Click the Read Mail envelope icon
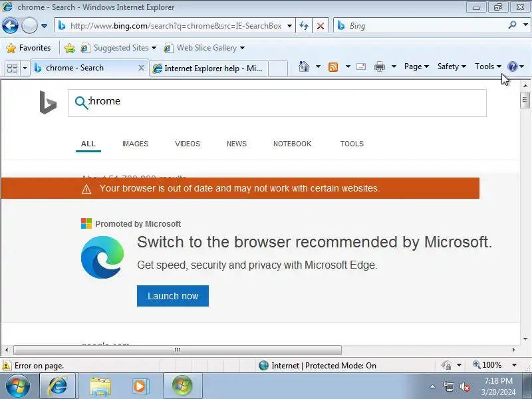 (x=361, y=66)
